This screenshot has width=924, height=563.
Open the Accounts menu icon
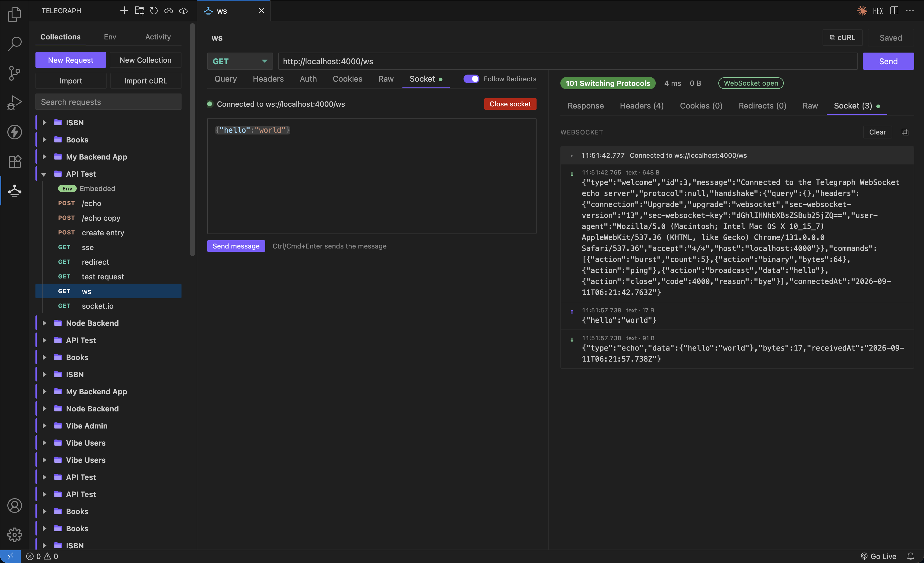click(x=14, y=506)
